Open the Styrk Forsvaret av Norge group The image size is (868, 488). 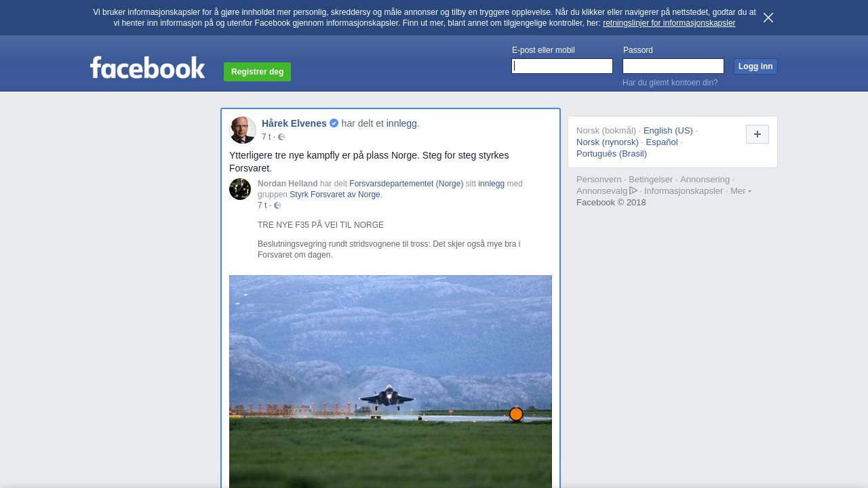(x=335, y=195)
